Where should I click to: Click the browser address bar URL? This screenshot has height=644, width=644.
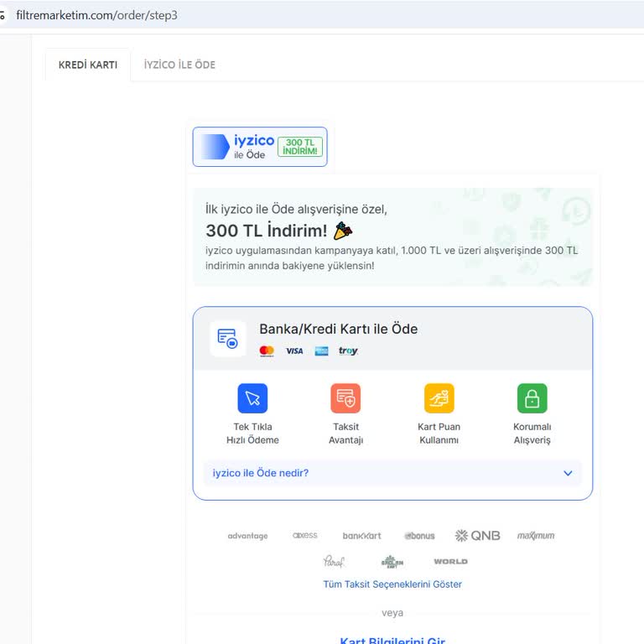[x=96, y=15]
